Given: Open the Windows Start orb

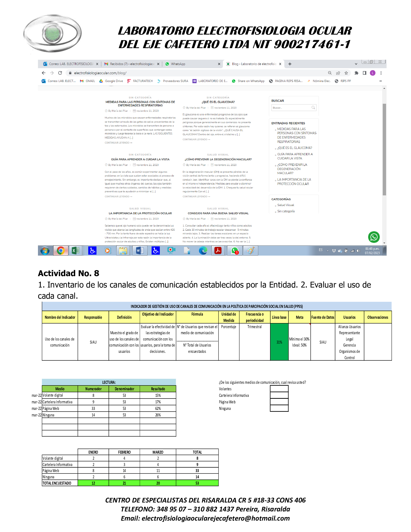Looking at the screenshot, I should pyautogui.click(x=45, y=251).
